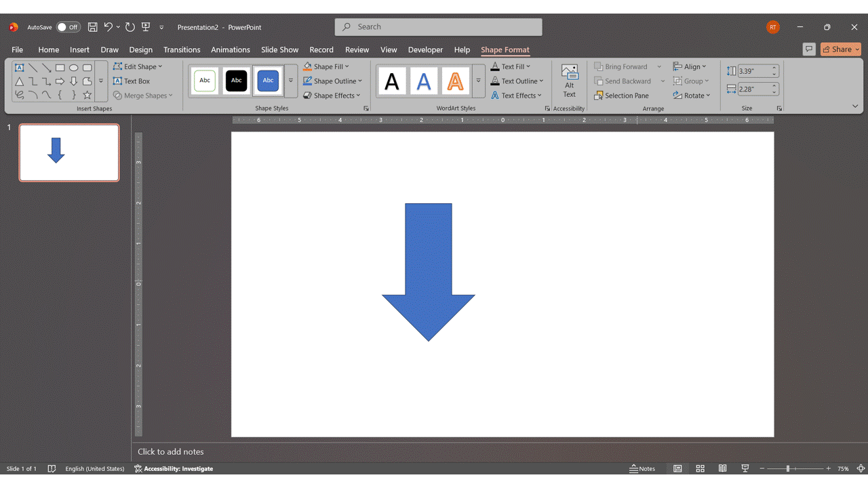The width and height of the screenshot is (868, 488).
Task: Switch to Slide Sorter view
Action: click(x=701, y=468)
